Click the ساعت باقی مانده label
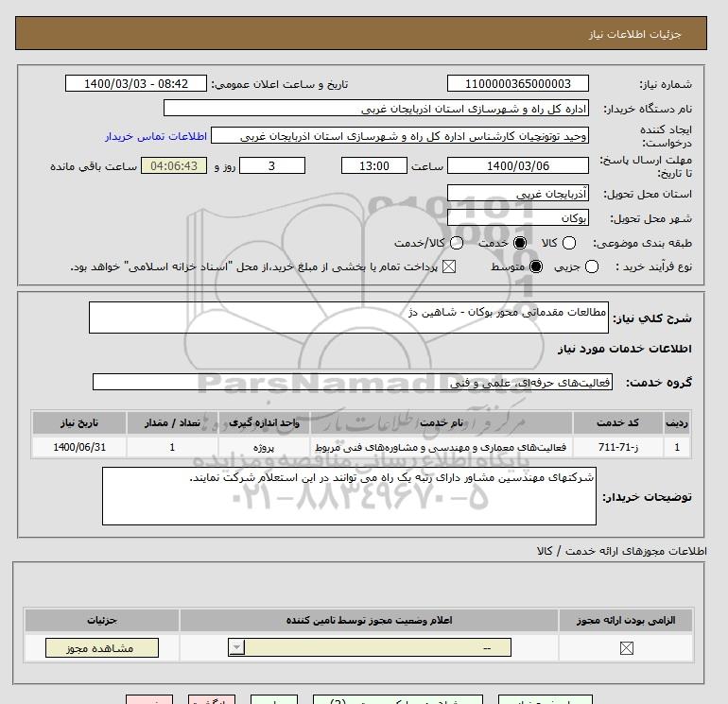The width and height of the screenshot is (728, 704). pos(94,166)
